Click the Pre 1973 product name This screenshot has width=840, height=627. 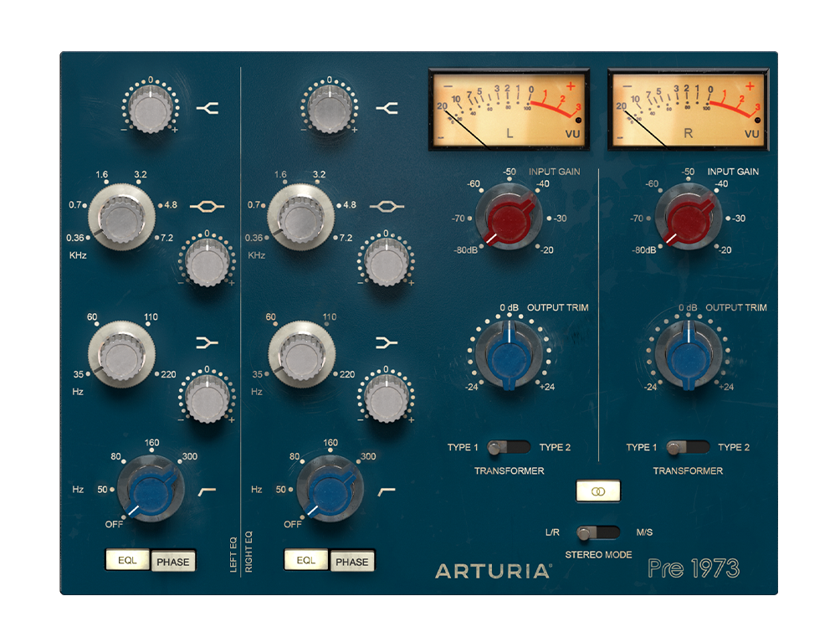coord(694,568)
